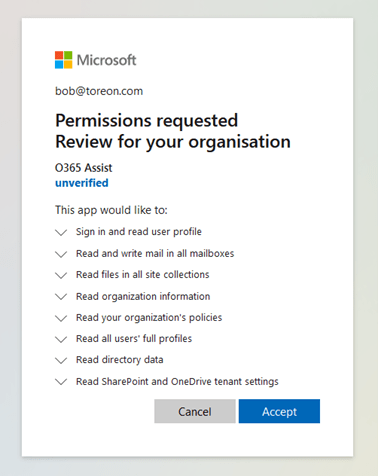
Task: Click 'Read SharePoint and OneDrive tenant settings' text
Action: tap(177, 381)
